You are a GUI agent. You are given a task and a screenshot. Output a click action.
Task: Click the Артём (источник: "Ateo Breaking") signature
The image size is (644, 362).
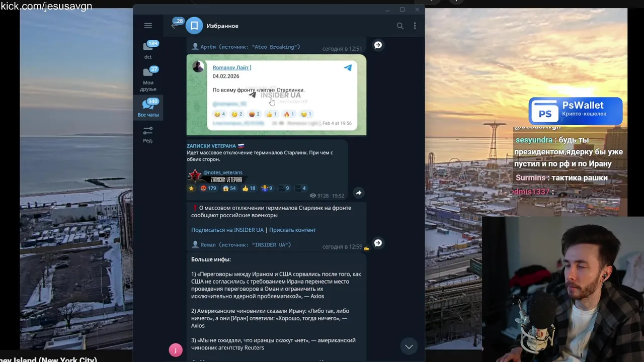(x=246, y=47)
